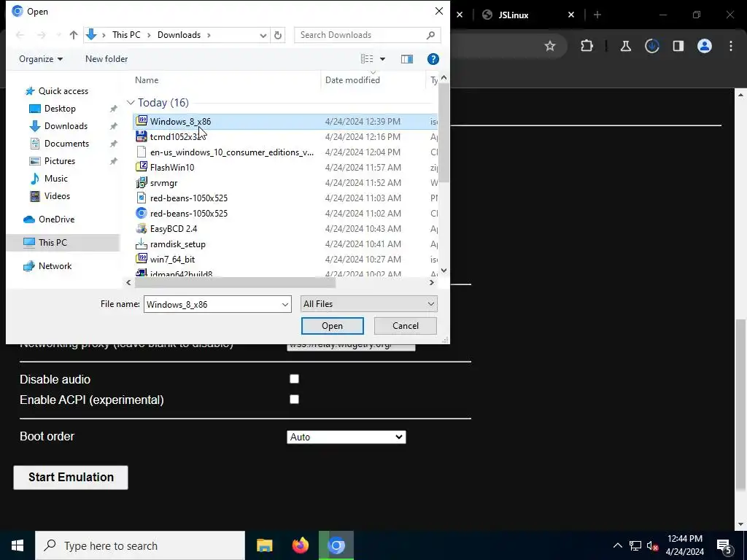Click the File name input field
Screen dimensions: 747x560
tap(212, 304)
